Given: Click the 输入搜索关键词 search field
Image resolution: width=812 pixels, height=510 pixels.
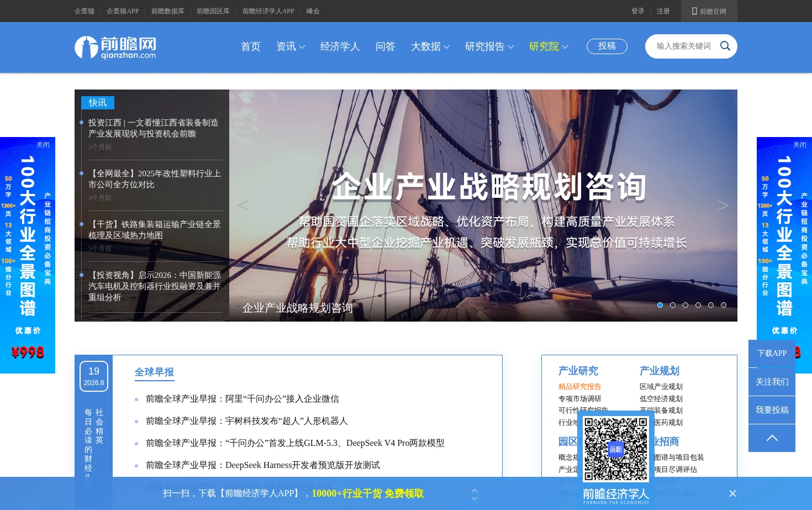Looking at the screenshot, I should click(x=684, y=46).
